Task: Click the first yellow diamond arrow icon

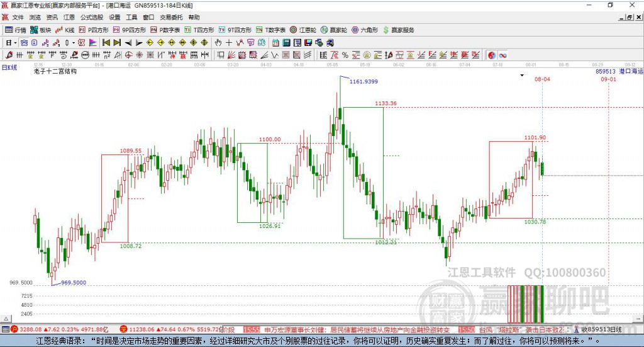Action: coord(150,43)
